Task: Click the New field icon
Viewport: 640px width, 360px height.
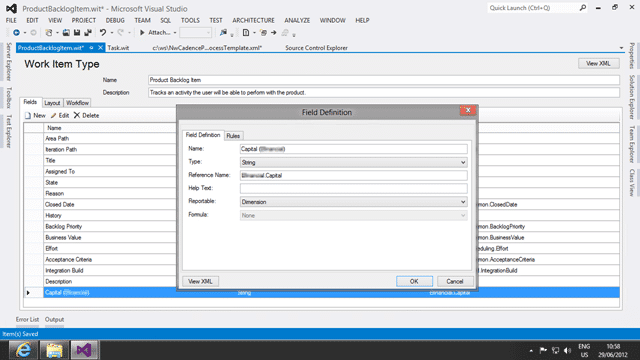Action: [28, 116]
